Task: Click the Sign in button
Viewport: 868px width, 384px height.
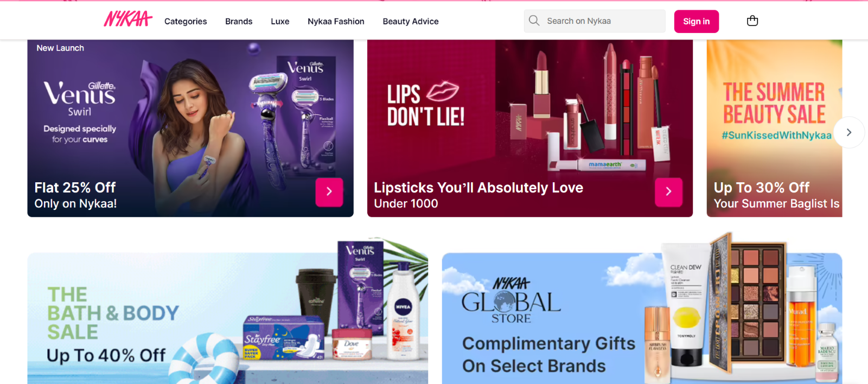Action: [x=697, y=21]
